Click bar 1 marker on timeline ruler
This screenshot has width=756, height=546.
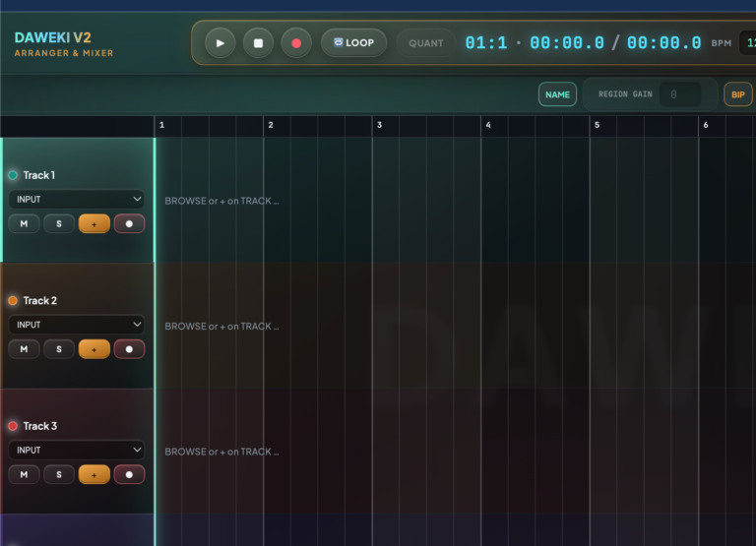pos(162,125)
